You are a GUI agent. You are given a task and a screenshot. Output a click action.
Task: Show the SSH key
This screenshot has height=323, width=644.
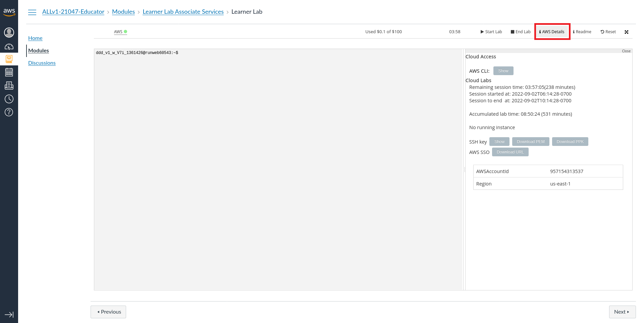click(x=499, y=142)
